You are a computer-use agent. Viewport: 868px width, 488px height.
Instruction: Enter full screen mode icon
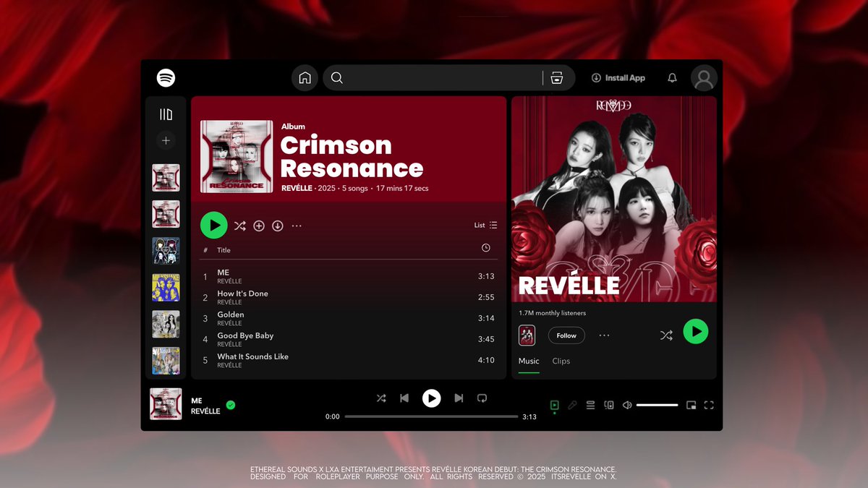(x=709, y=406)
